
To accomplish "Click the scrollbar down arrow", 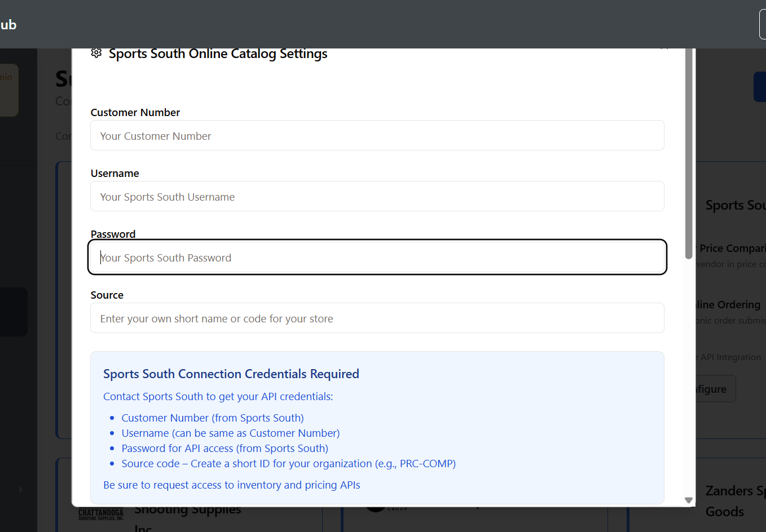I will click(688, 500).
